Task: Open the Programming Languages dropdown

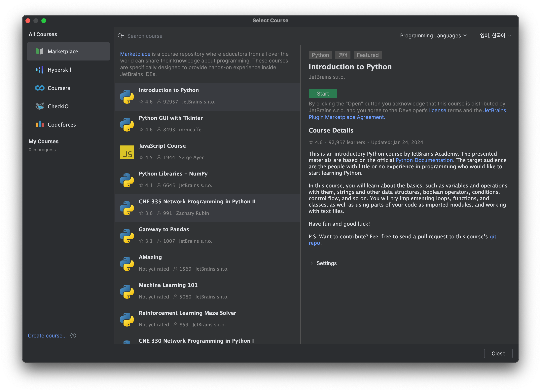Action: [433, 36]
